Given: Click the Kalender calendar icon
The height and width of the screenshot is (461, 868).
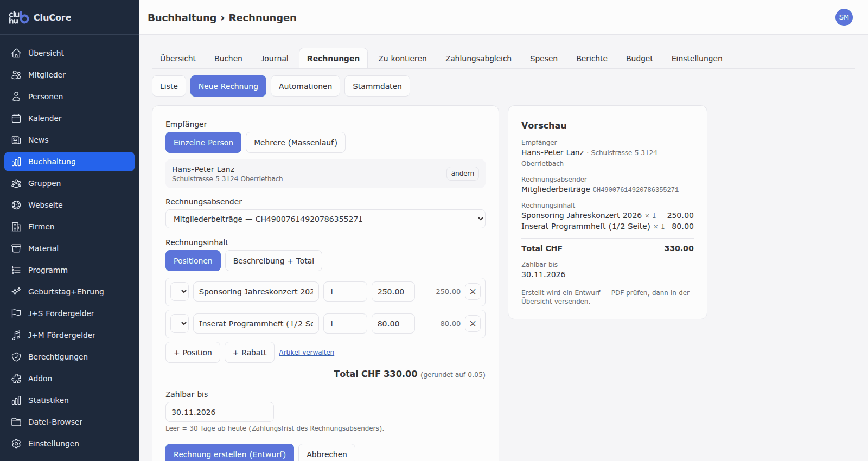Looking at the screenshot, I should click(16, 118).
